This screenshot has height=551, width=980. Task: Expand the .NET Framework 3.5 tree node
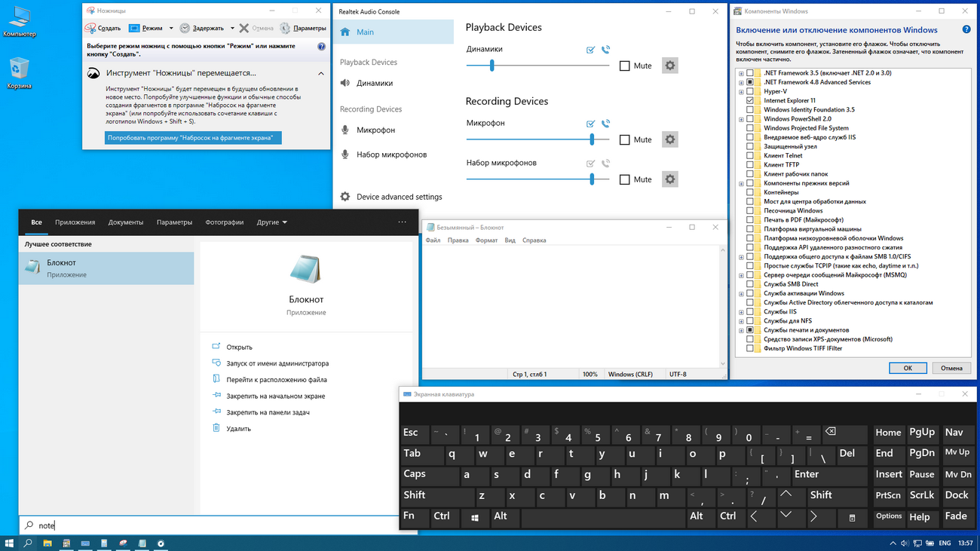741,73
